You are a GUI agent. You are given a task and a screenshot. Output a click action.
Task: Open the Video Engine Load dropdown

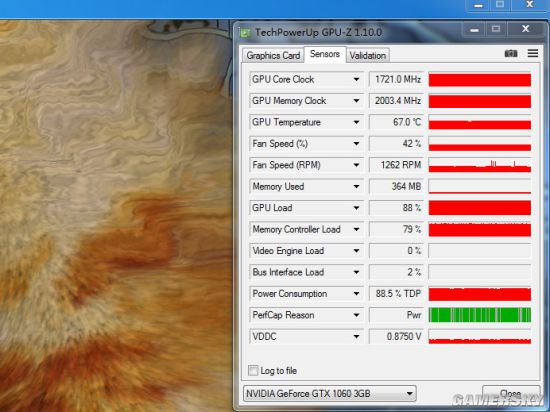coord(356,251)
